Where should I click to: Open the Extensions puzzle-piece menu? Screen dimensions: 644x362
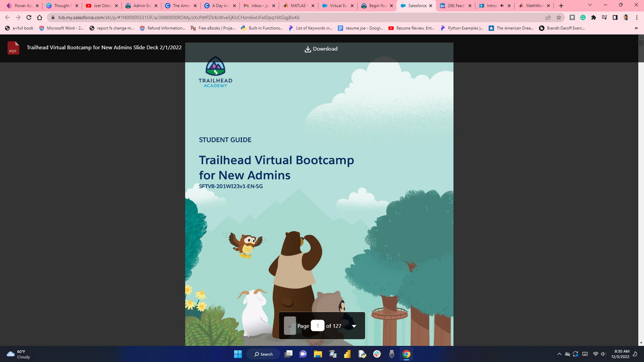(594, 18)
